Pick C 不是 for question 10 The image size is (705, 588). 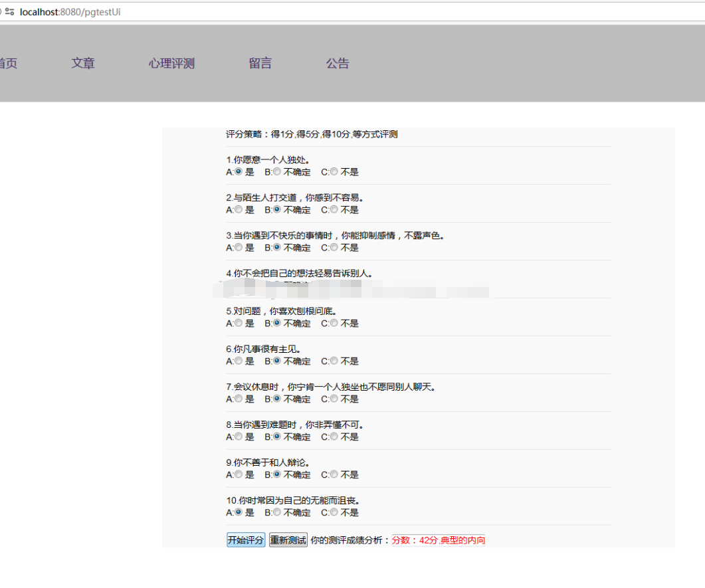(334, 512)
